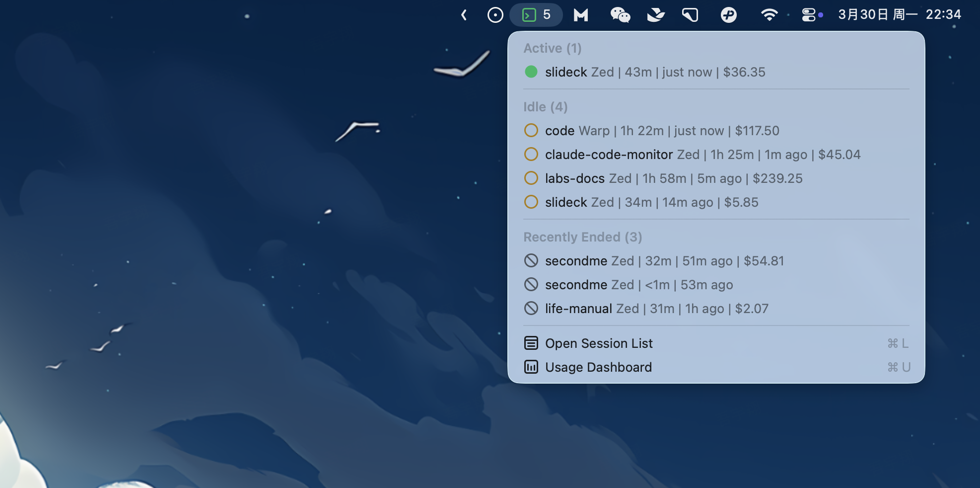Click the circled dot menu bar icon

tap(495, 15)
